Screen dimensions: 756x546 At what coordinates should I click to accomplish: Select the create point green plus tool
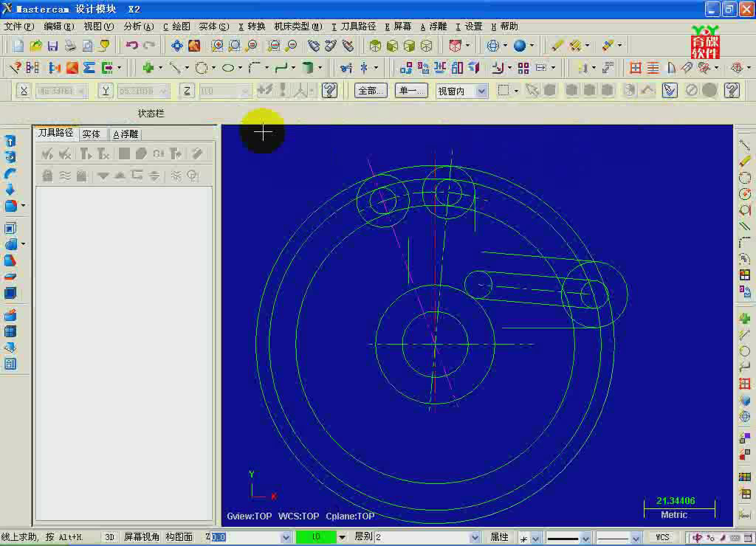(x=148, y=68)
